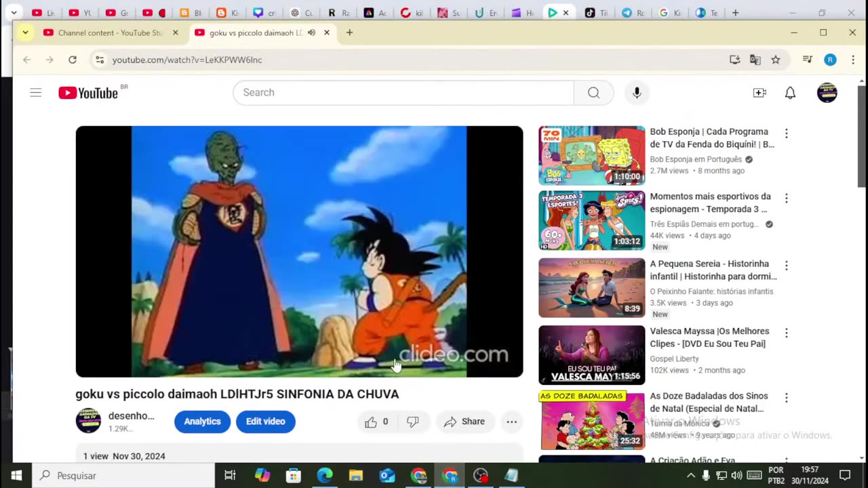Go to the YouTube home logo
The image size is (868, 488).
pos(88,93)
